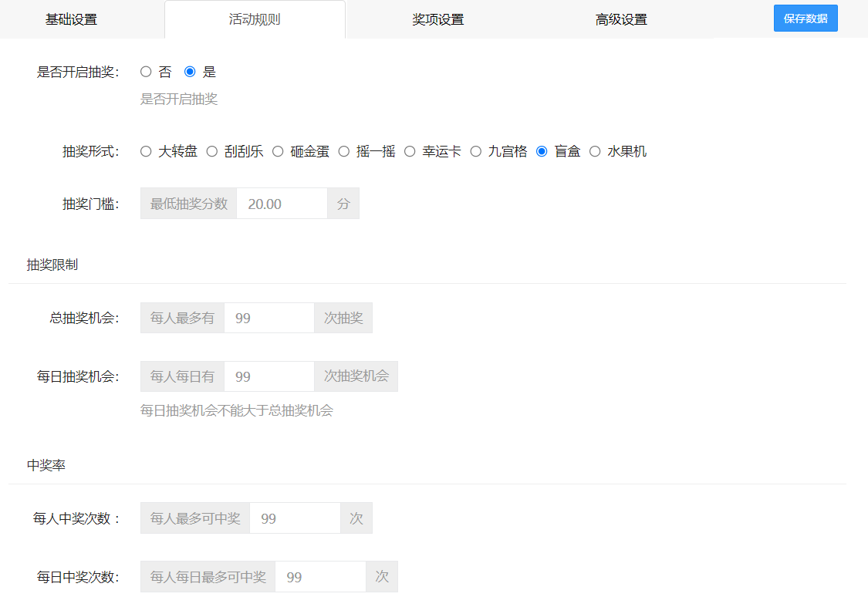Choose 摇一摇 lottery format

344,151
